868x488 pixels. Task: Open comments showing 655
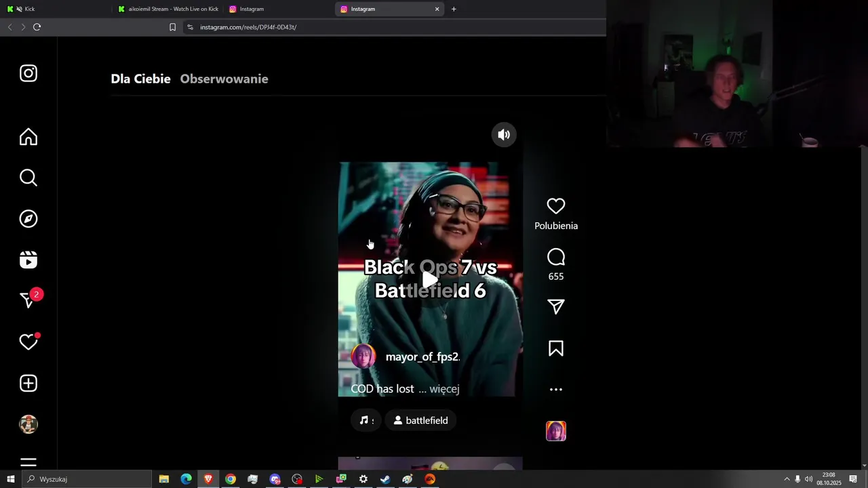click(556, 264)
